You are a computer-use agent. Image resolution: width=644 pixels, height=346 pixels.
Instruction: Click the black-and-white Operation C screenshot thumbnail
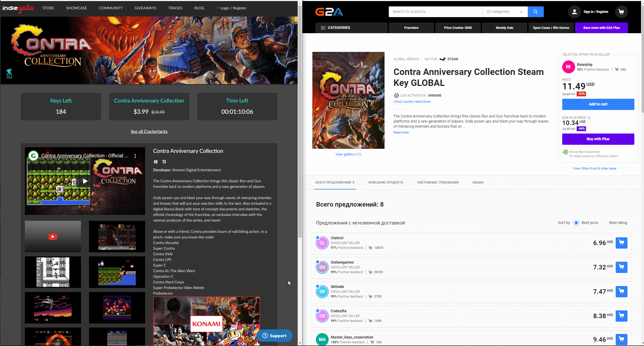pos(53,272)
